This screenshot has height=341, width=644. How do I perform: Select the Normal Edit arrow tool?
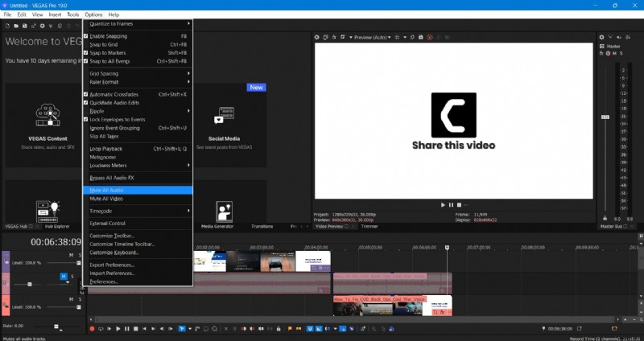183,329
